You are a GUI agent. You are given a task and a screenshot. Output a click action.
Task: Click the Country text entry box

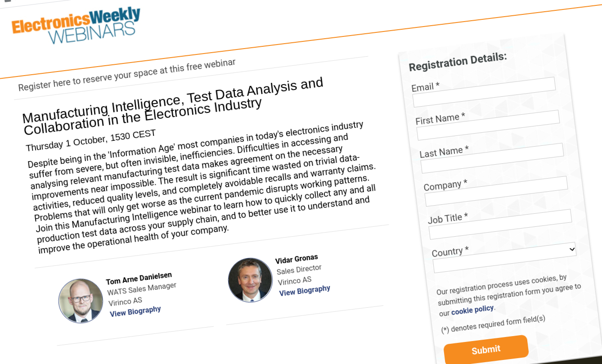click(x=504, y=266)
